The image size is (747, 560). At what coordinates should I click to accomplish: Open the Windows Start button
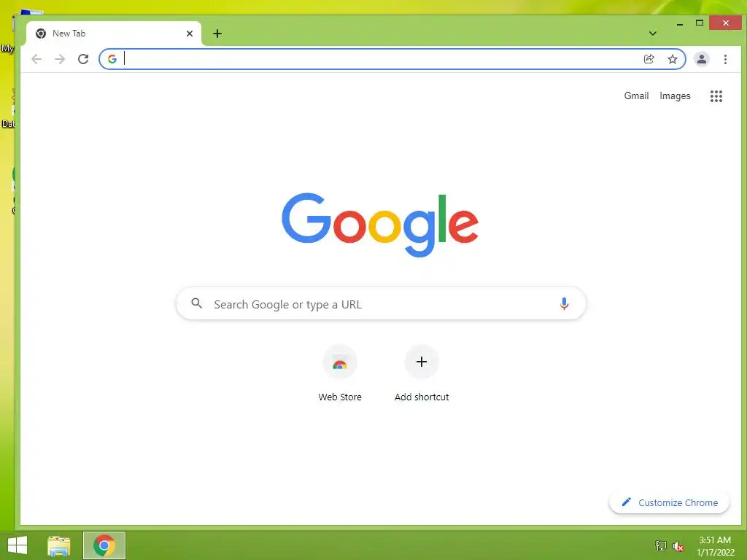click(18, 545)
